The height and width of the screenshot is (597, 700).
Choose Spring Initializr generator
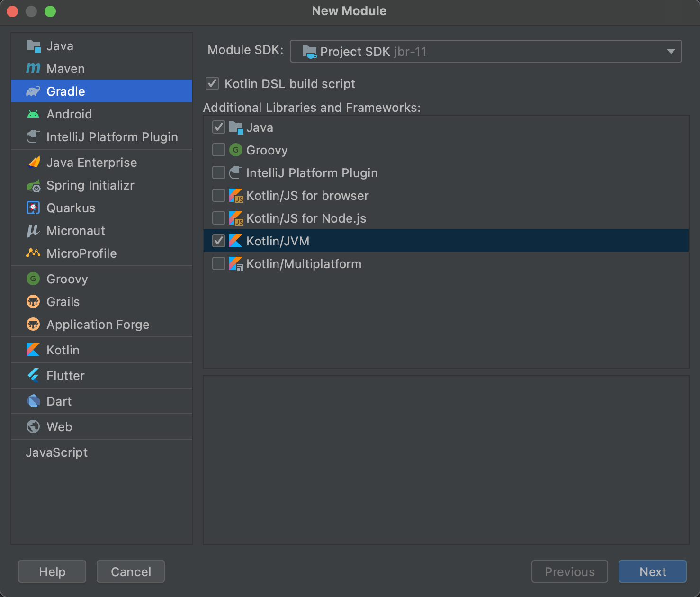[x=102, y=185]
